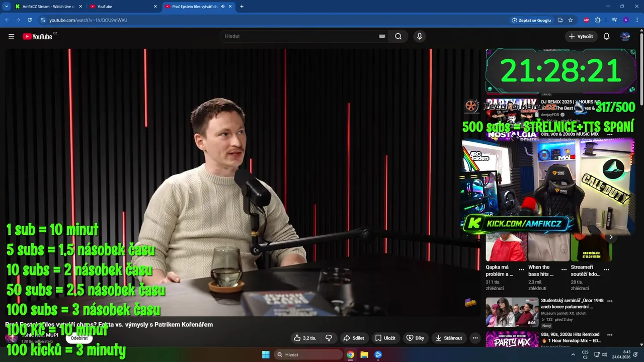Screen dimensions: 644x362
Task: Click "Zeptat se Googlu" button
Action: pyautogui.click(x=531, y=20)
